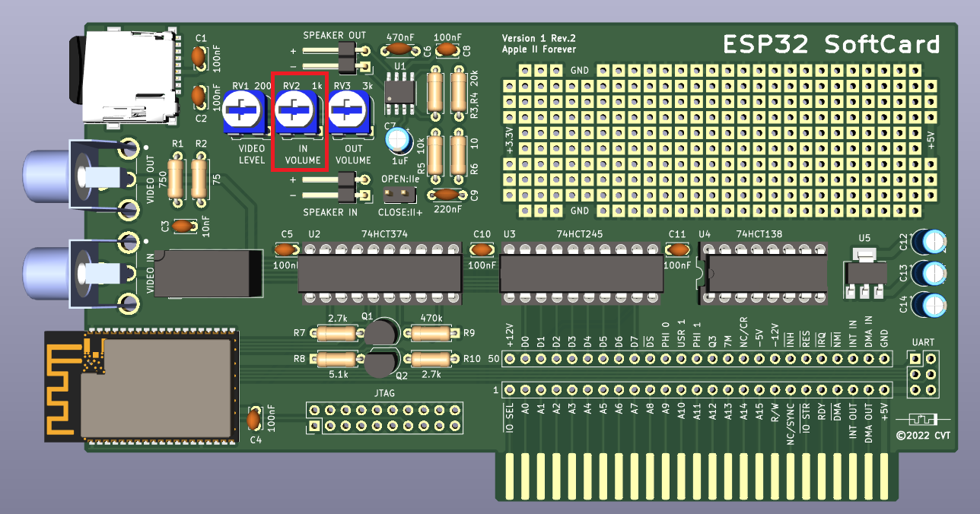
Task: Click the microSD card slot
Action: pyautogui.click(x=126, y=78)
